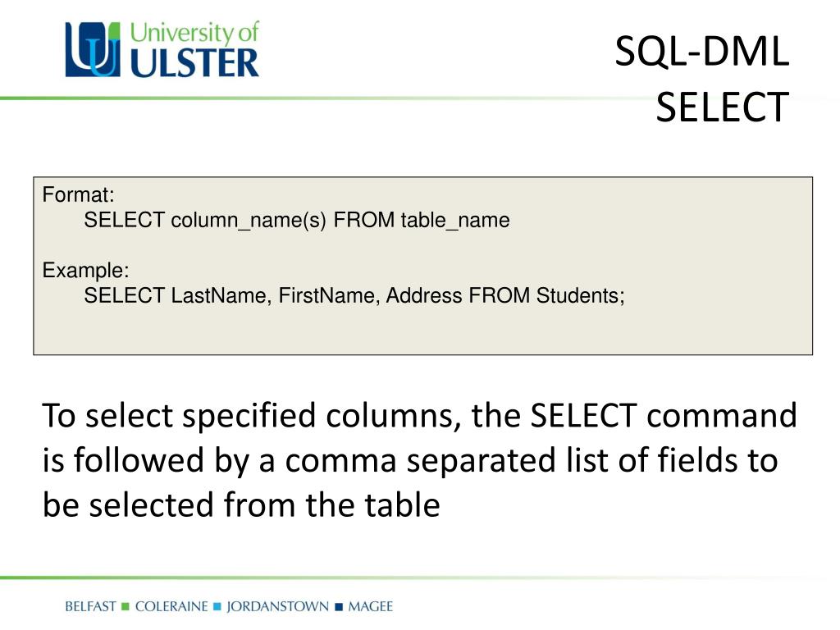The image size is (840, 630).
Task: Click the 'be selected from the table' line
Action: pyautogui.click(x=241, y=505)
